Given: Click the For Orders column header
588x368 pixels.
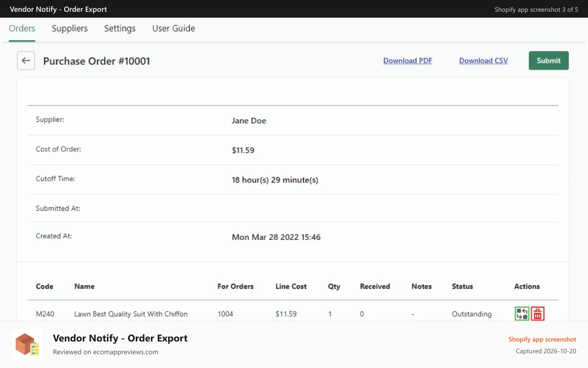Looking at the screenshot, I should [x=236, y=286].
